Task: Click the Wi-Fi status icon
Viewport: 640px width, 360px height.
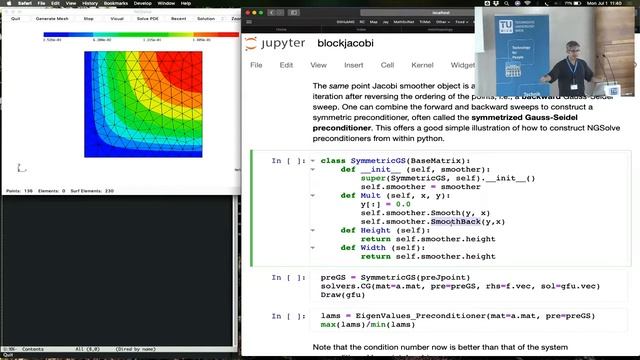Action: tap(527, 3)
